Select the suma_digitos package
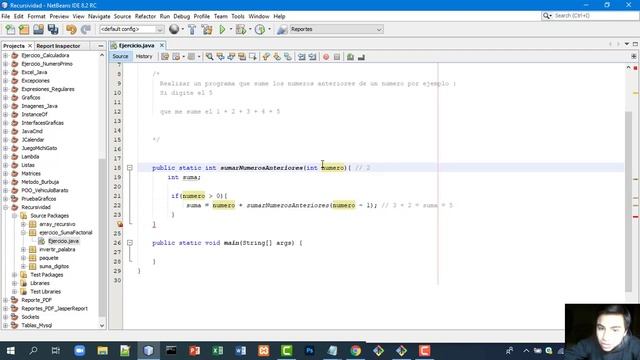 53,267
